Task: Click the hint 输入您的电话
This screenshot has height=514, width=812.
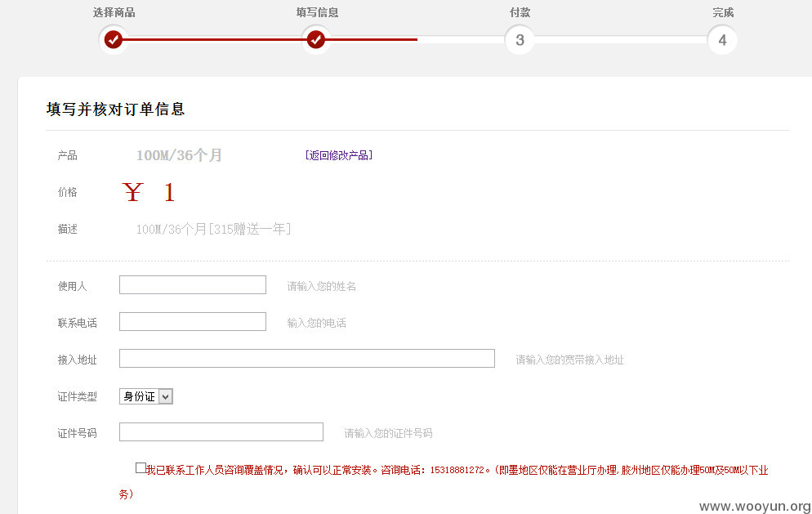Action: coord(316,323)
